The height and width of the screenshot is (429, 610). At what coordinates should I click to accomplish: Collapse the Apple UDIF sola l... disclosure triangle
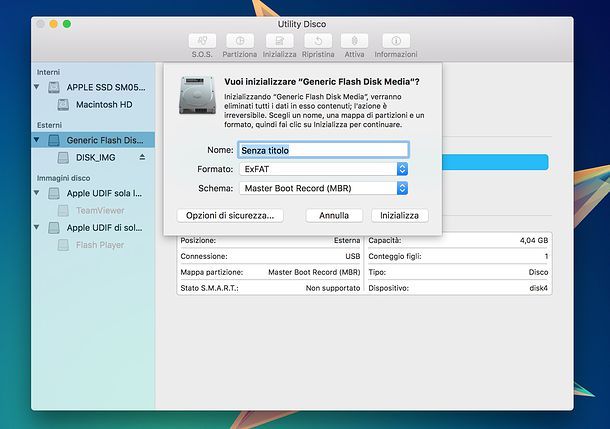coord(37,193)
